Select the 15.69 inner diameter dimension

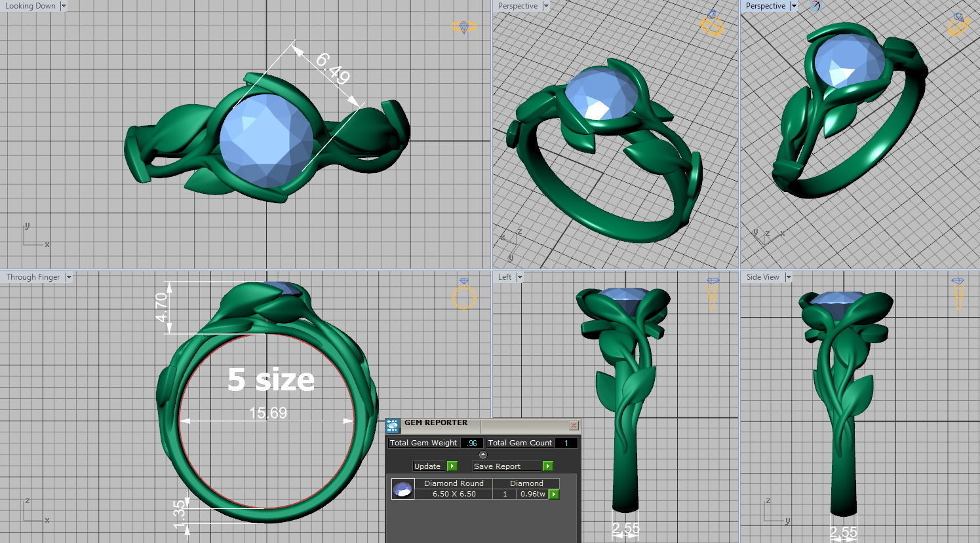click(268, 413)
